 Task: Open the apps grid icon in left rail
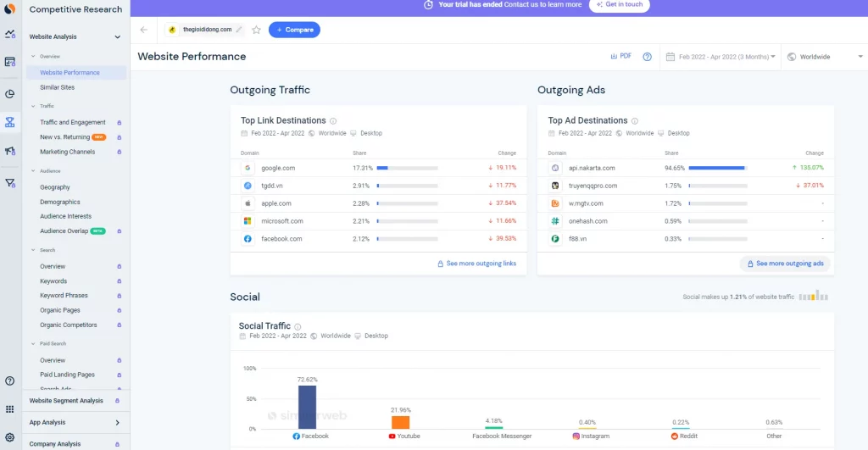tap(10, 409)
